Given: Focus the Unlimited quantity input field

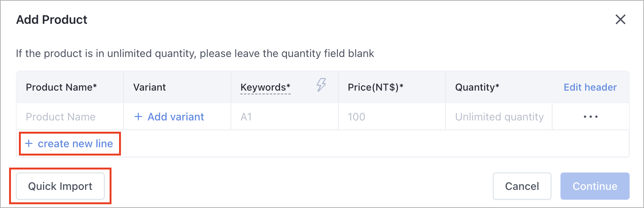Looking at the screenshot, I should [x=499, y=117].
